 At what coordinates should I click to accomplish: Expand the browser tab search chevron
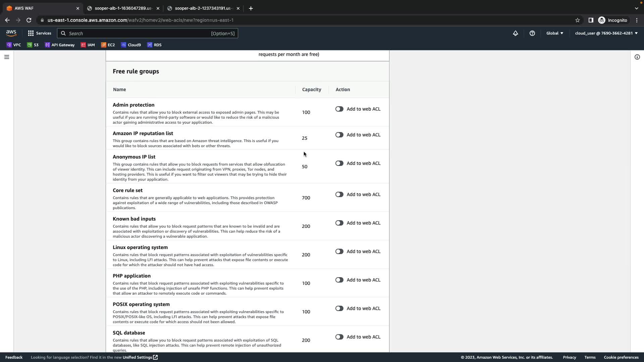[x=636, y=8]
